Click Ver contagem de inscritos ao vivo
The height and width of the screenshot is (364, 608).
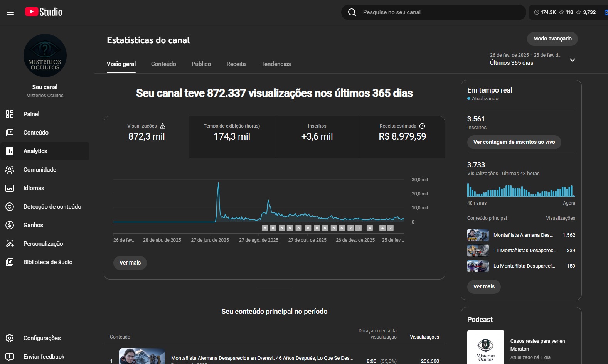(514, 142)
